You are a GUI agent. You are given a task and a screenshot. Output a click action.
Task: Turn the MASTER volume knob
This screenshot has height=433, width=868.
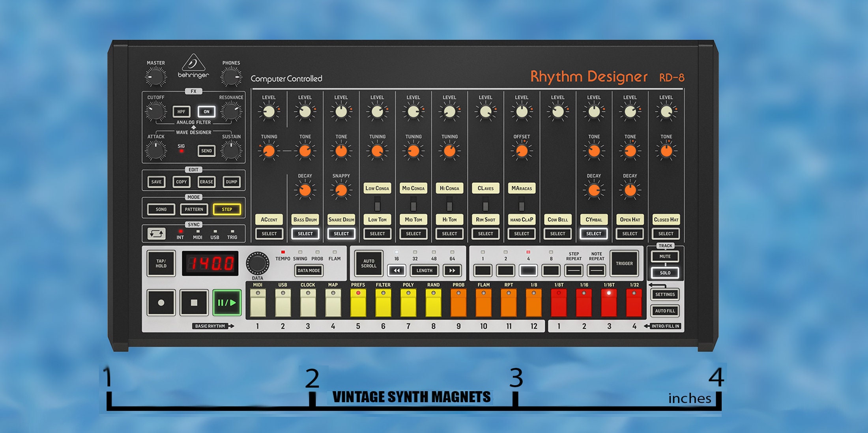pos(155,76)
